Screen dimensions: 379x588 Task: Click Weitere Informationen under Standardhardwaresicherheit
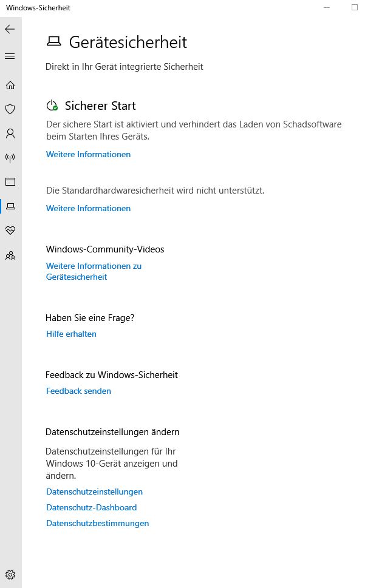88,208
